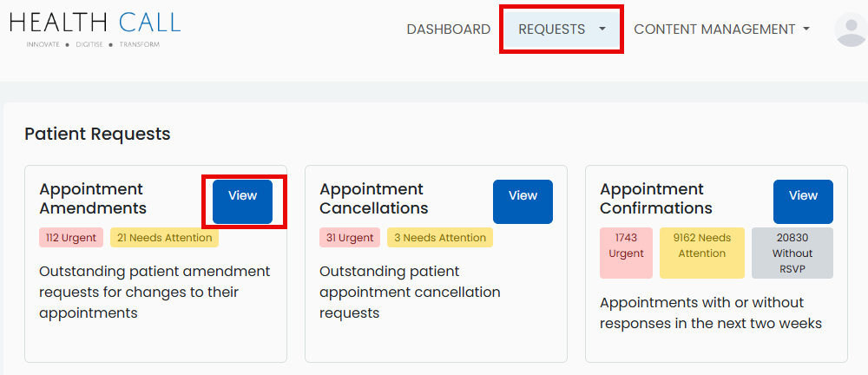
Task: Open the user profile avatar
Action: click(850, 30)
